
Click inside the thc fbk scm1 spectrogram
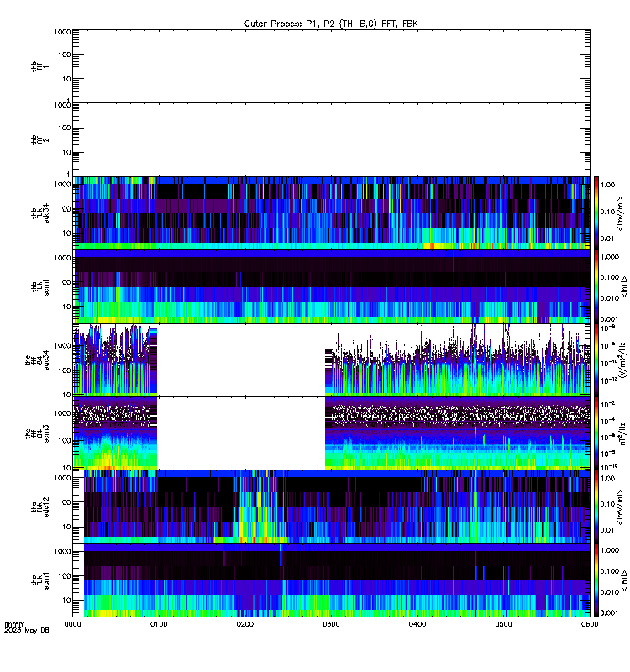pos(331,580)
